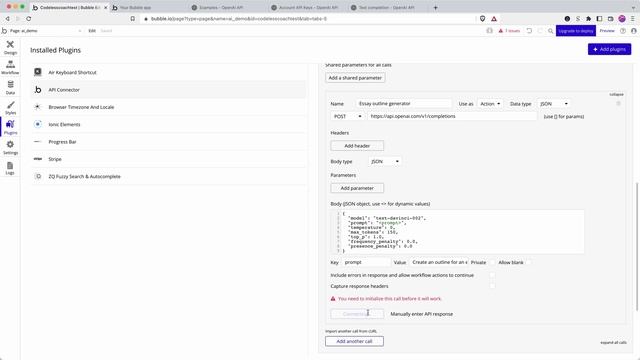Click the undo arrow in the editor header

pyautogui.click(x=529, y=31)
